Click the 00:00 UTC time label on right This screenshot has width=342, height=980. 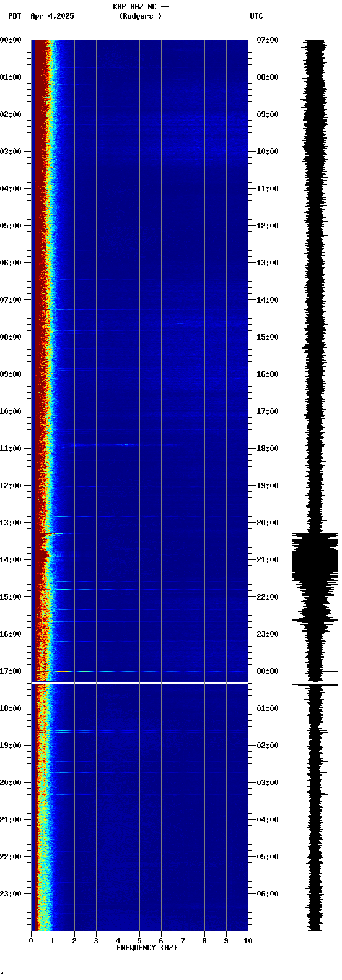click(268, 671)
